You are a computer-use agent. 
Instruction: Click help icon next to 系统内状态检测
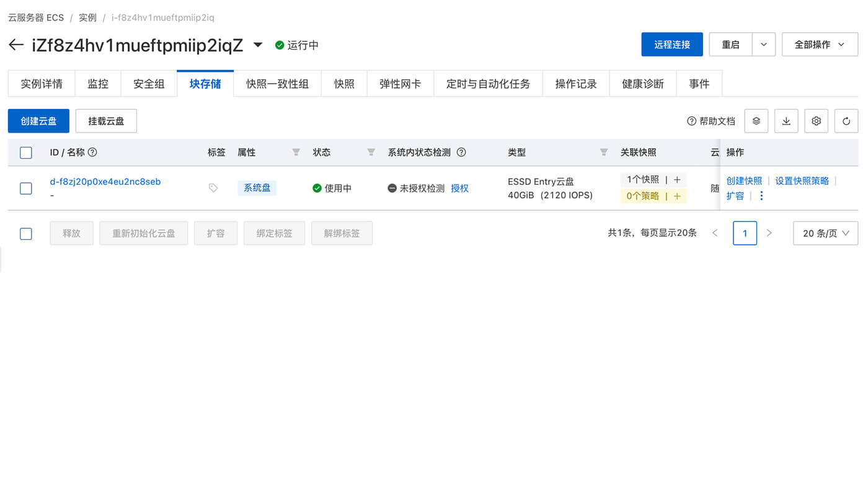(x=461, y=152)
